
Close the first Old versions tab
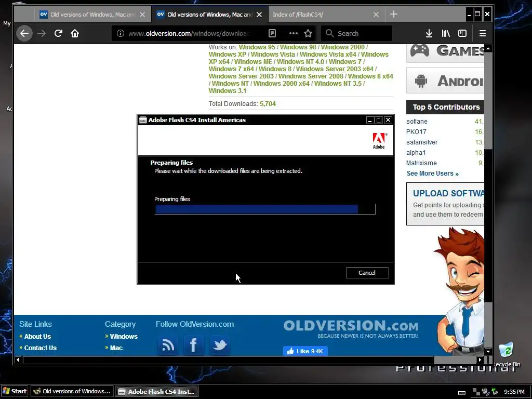[142, 15]
